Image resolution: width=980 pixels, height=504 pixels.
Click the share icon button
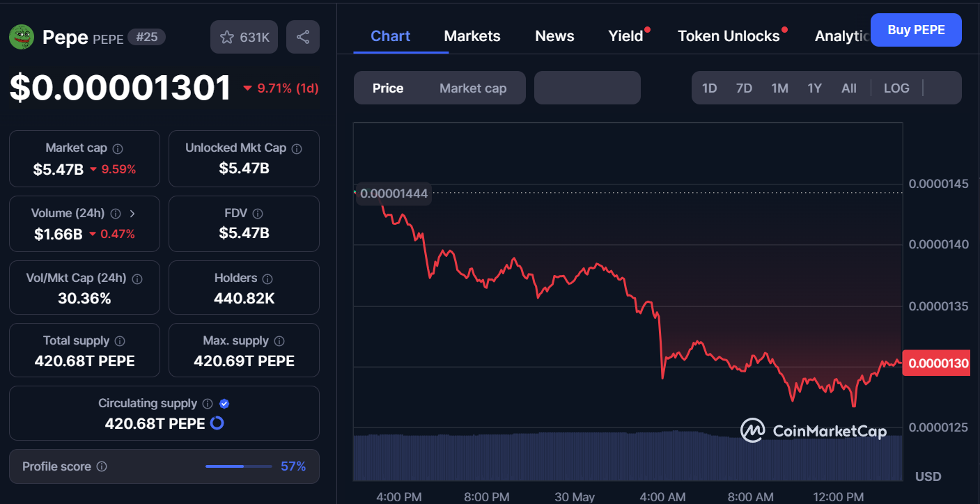[x=303, y=38]
